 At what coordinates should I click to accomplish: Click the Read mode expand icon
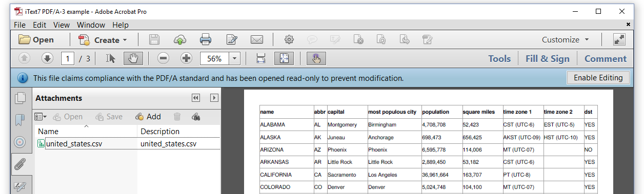point(619,39)
